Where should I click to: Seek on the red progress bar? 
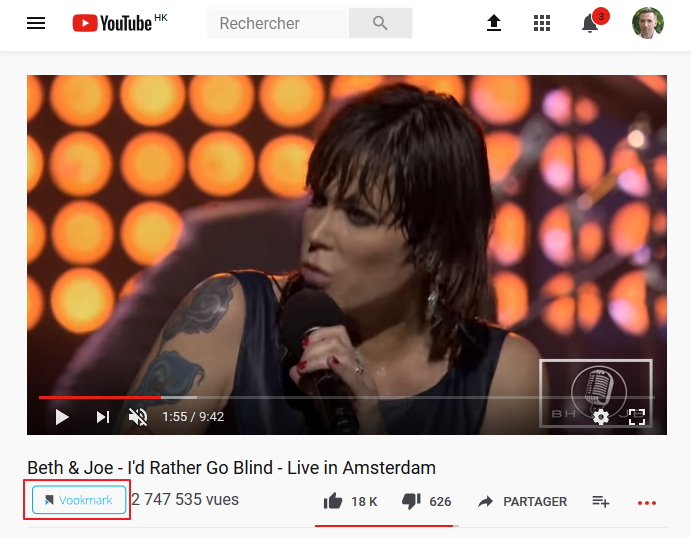pos(347,397)
